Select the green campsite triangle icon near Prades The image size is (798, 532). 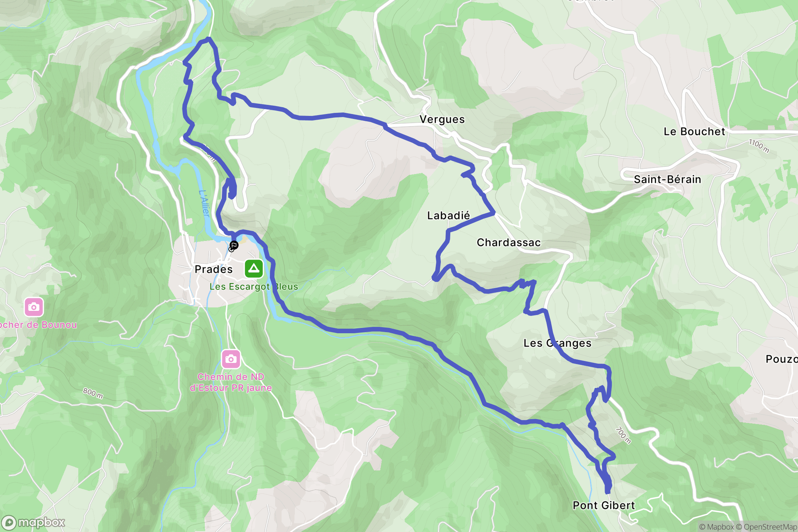click(254, 269)
